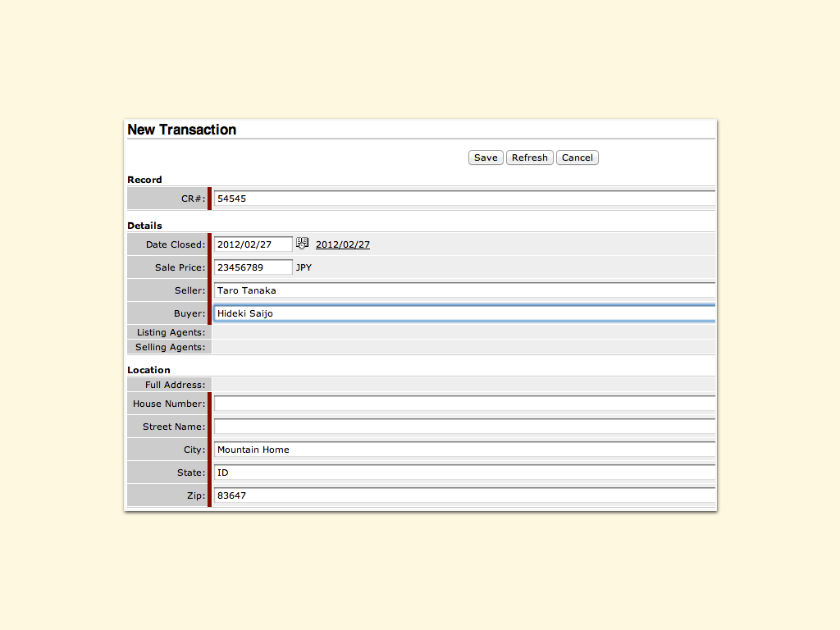Click the JPY currency label

pos(304,267)
